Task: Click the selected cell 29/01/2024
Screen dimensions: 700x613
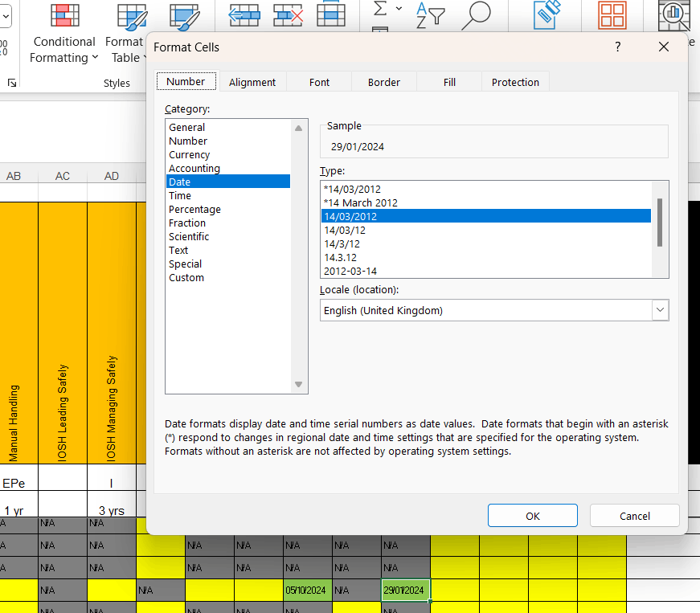Action: coord(406,591)
